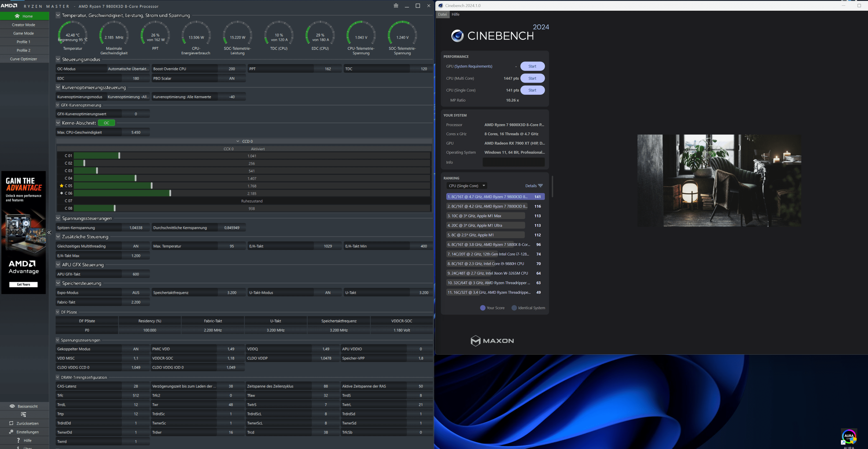The width and height of the screenshot is (868, 449).
Task: Collapse the Temperatur, Geschwindigkeit, Leistung section
Action: (x=58, y=15)
